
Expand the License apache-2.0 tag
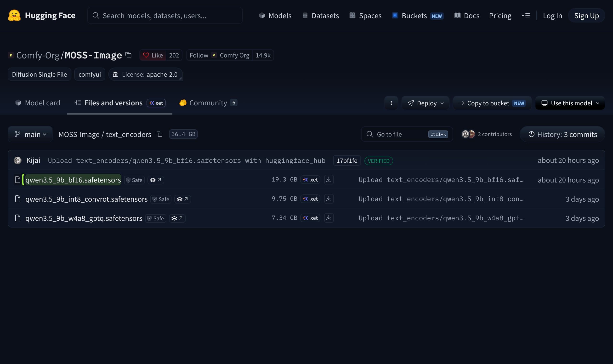click(145, 74)
